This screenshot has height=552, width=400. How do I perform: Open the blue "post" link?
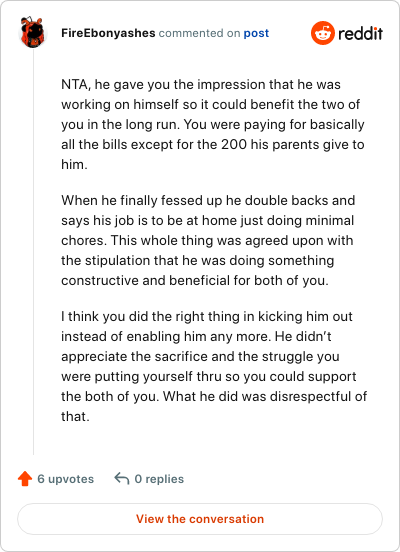coord(256,33)
